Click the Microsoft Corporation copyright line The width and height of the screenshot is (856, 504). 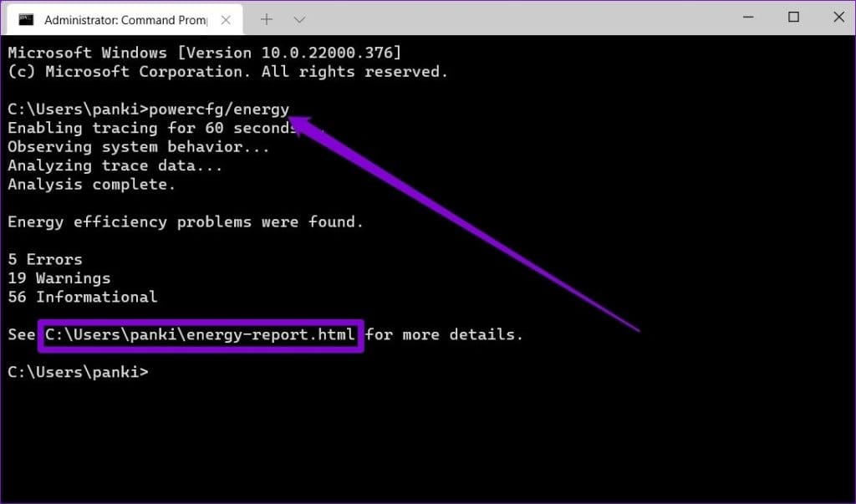pos(226,71)
